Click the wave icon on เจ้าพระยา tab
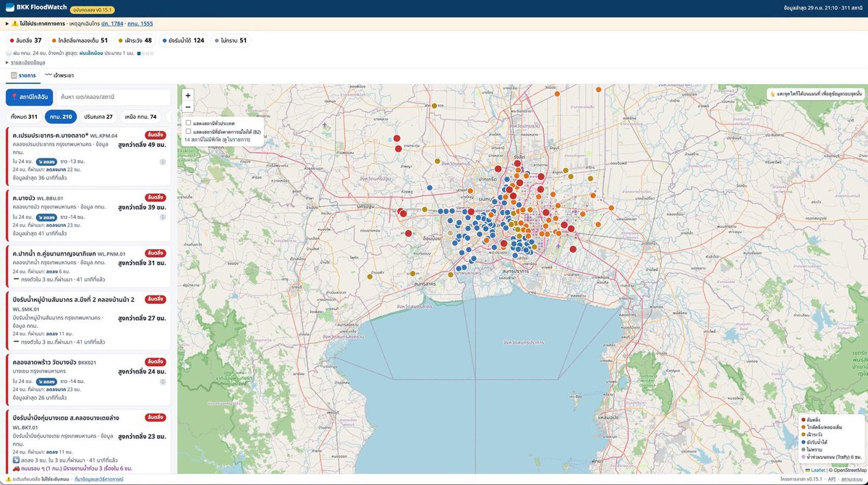This screenshot has width=868, height=485. pos(48,75)
